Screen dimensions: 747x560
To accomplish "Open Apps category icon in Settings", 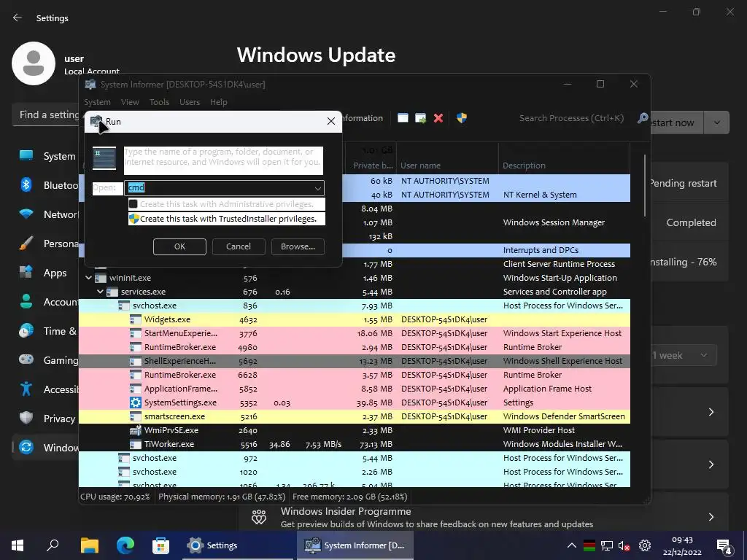I will click(26, 273).
